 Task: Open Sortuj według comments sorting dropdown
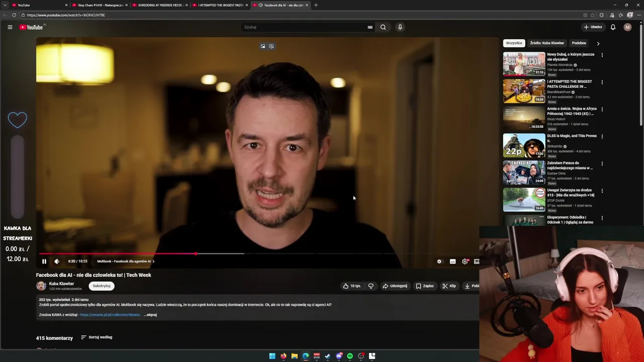pos(97,337)
